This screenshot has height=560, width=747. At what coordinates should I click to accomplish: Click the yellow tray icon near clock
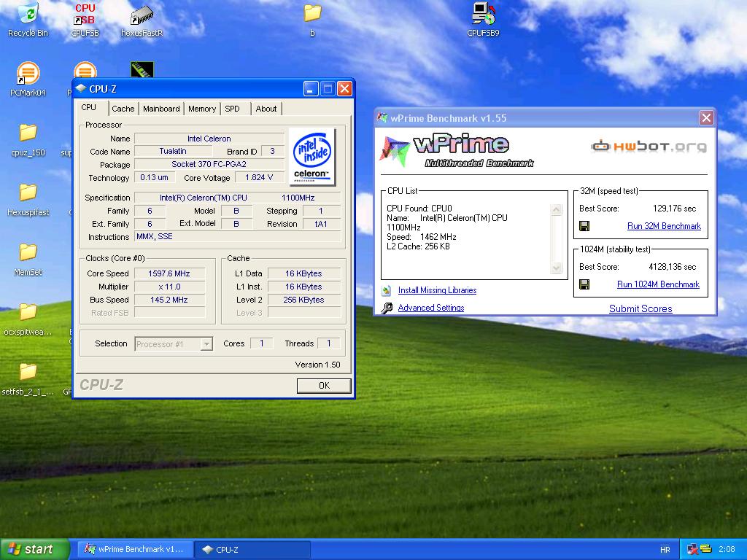706,549
